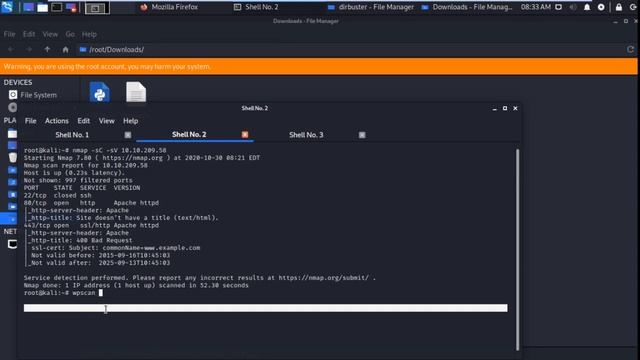Viewport: 640px width, 360px height.
Task: Open the notifications bell icon
Action: click(587, 7)
